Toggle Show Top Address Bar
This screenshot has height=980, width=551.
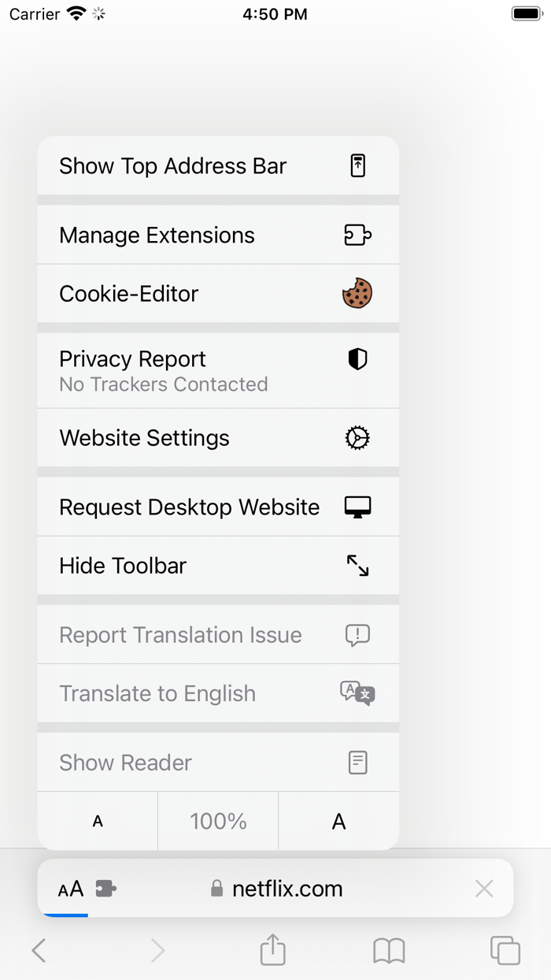[x=218, y=165]
